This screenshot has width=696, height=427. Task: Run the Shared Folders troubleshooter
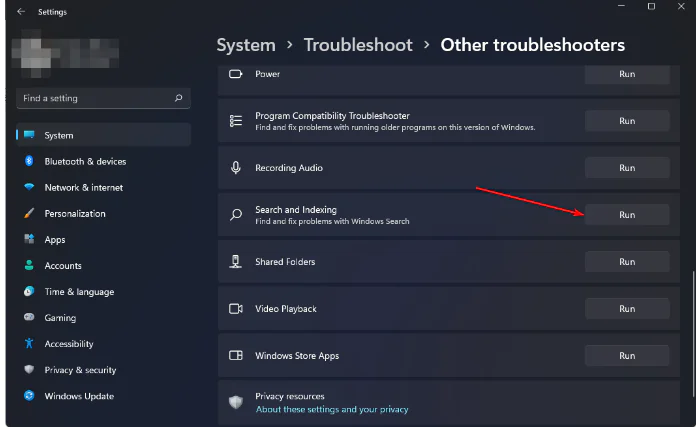[x=627, y=261]
